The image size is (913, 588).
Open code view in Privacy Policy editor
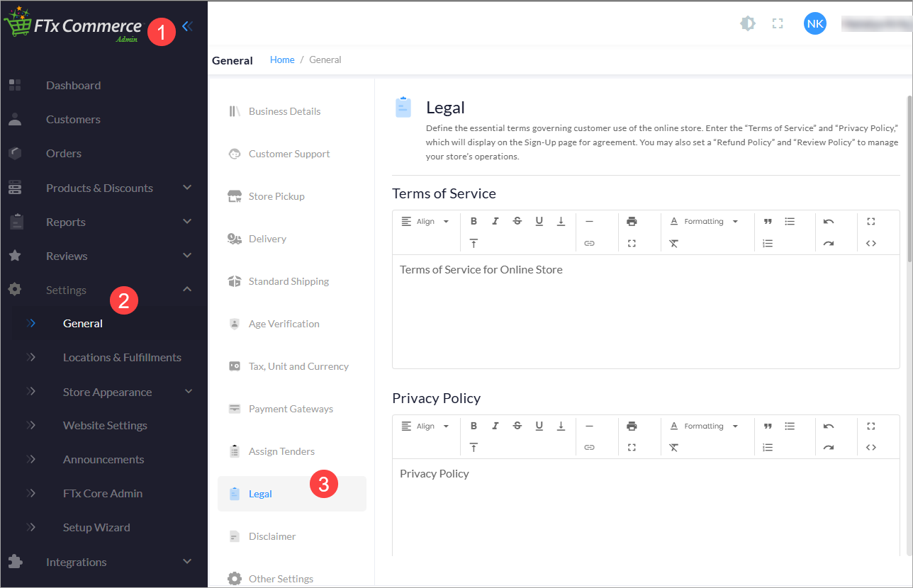(x=871, y=447)
